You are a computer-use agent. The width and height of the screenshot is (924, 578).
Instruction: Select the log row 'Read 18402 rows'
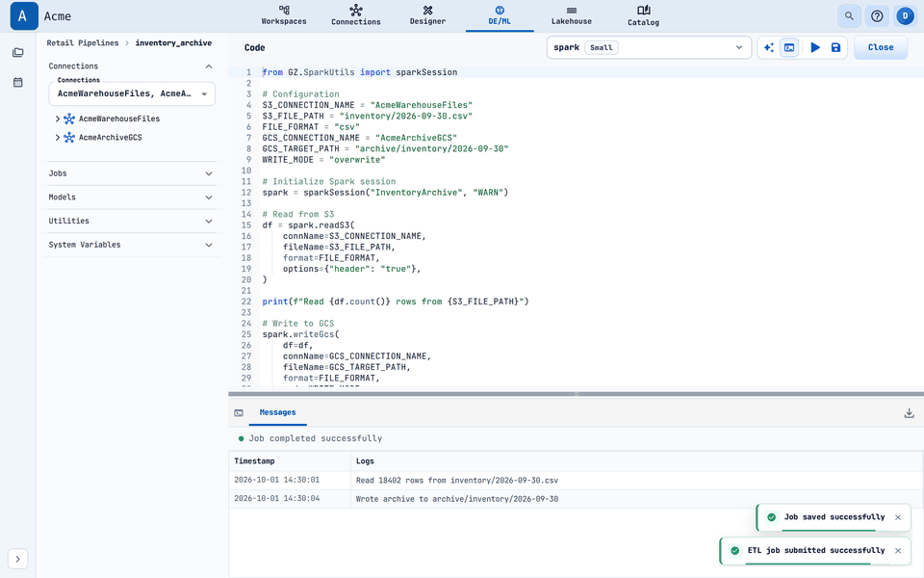576,480
